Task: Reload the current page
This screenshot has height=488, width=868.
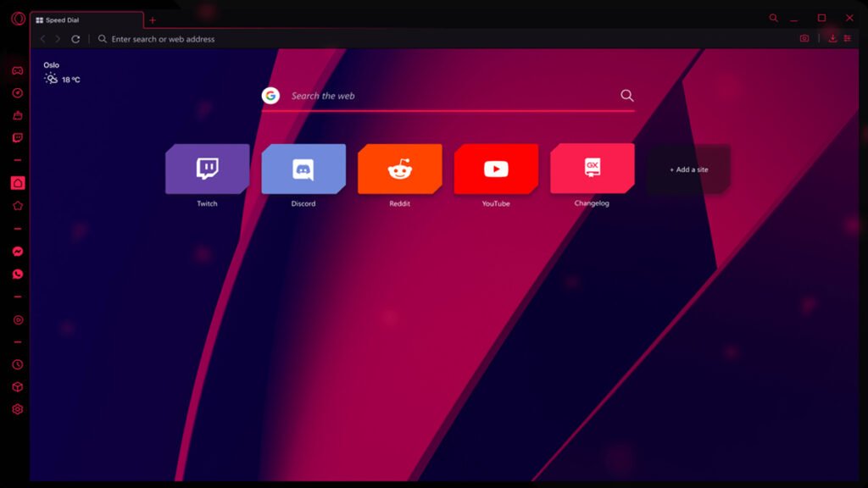Action: pyautogui.click(x=75, y=38)
